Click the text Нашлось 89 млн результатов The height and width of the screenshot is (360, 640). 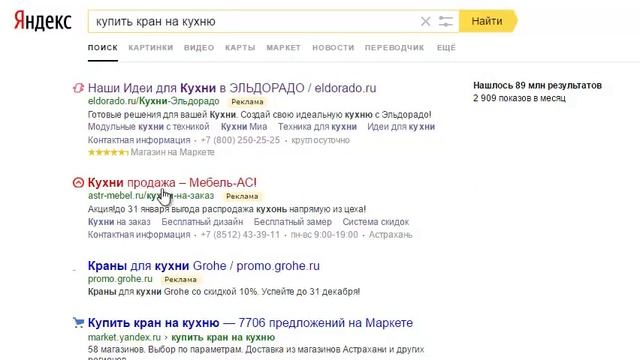(537, 86)
